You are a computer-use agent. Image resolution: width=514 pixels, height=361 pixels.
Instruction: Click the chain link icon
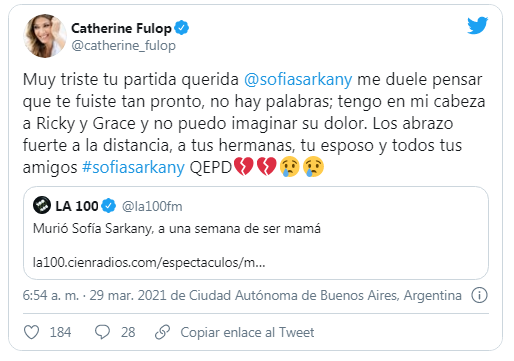pyautogui.click(x=163, y=332)
